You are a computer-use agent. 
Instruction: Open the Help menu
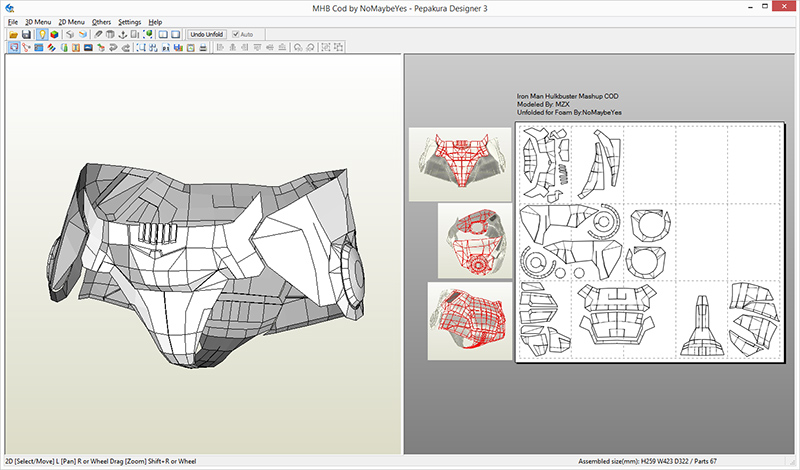point(155,22)
